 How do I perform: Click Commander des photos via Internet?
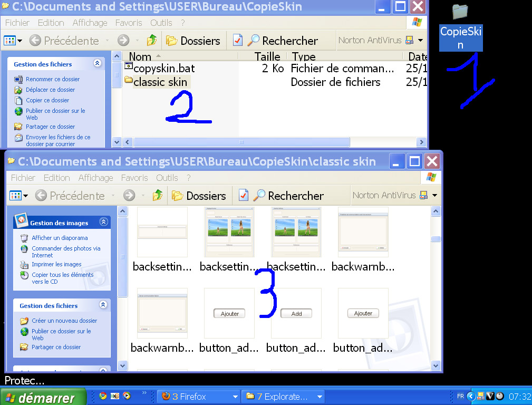tap(66, 252)
